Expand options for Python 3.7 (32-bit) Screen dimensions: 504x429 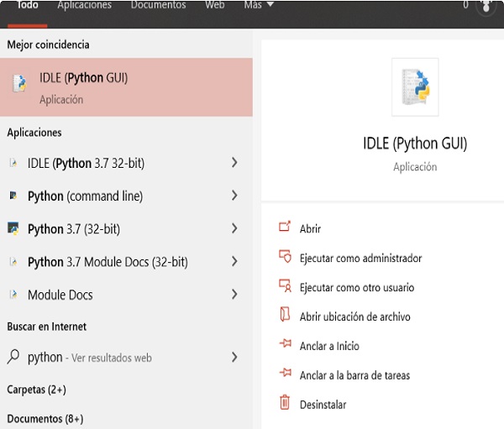click(x=234, y=228)
